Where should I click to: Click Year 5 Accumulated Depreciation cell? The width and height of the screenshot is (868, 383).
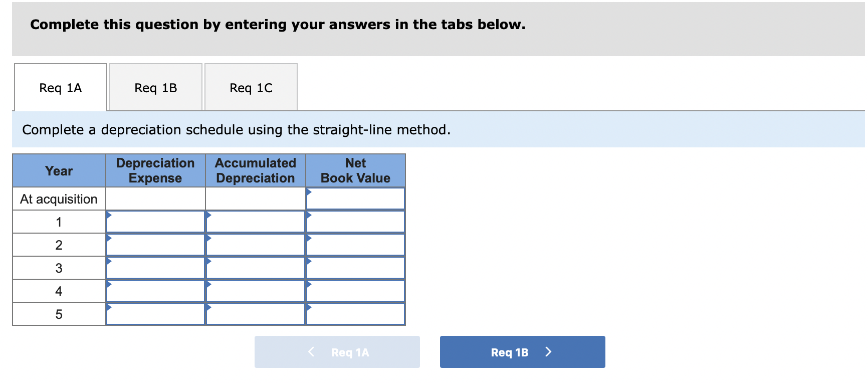coord(256,314)
